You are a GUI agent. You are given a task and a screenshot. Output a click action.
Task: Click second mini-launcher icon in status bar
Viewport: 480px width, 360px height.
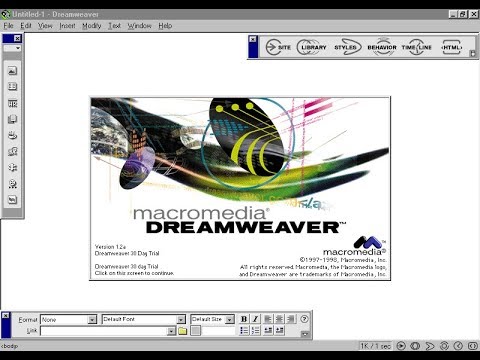tap(415, 346)
